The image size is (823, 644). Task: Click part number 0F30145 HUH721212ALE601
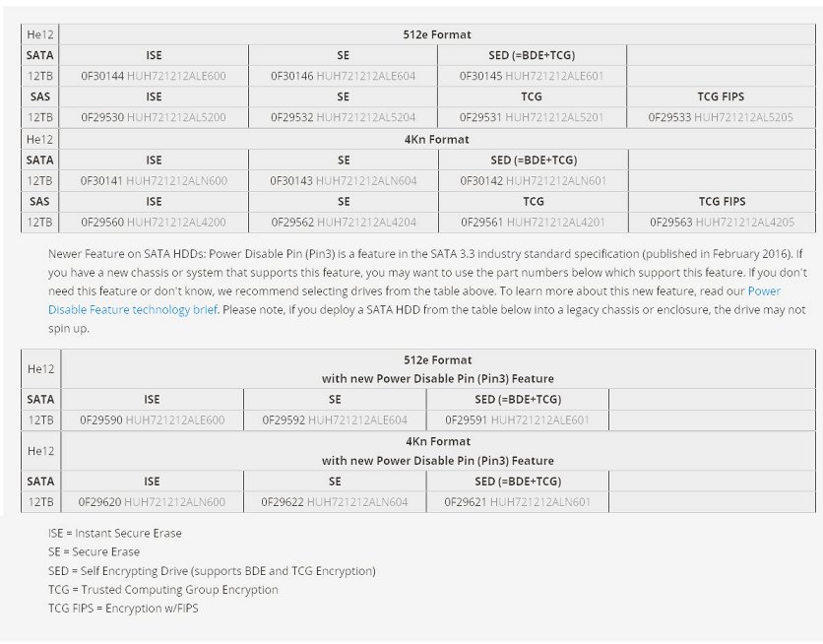tap(532, 76)
